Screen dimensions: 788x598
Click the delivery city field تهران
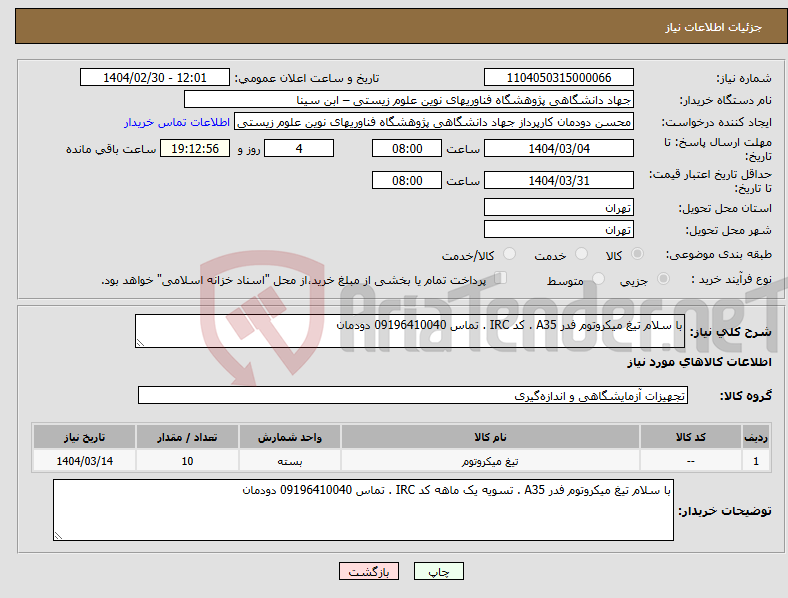click(x=559, y=229)
